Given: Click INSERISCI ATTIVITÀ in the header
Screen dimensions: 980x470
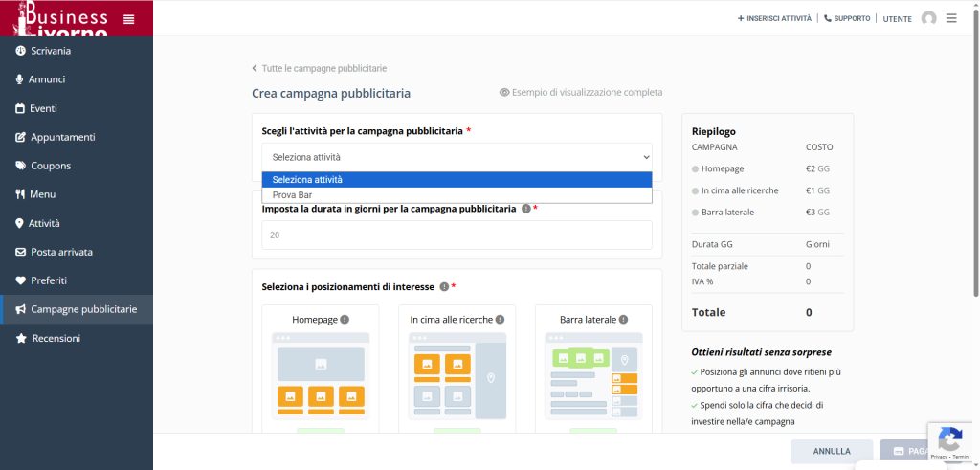Looking at the screenshot, I should tap(774, 18).
